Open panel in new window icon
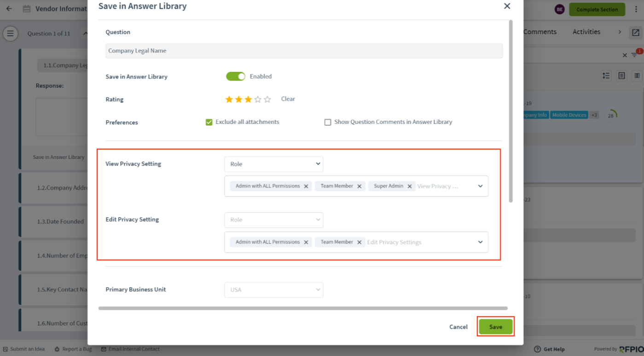 click(636, 32)
